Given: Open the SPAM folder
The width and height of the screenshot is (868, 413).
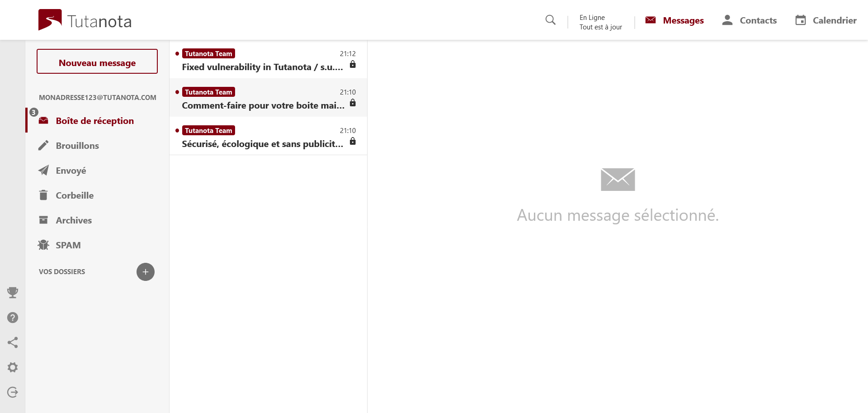Looking at the screenshot, I should coord(68,245).
